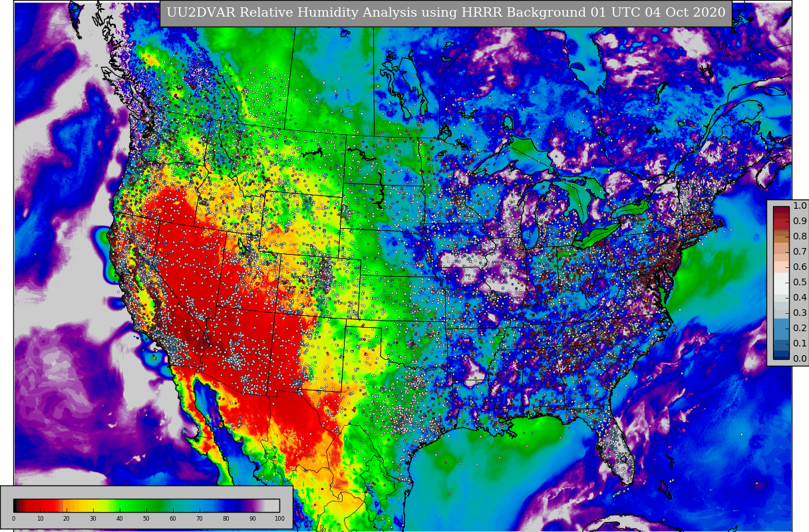Click the '0.5' label on the vertical legend

pyautogui.click(x=800, y=282)
